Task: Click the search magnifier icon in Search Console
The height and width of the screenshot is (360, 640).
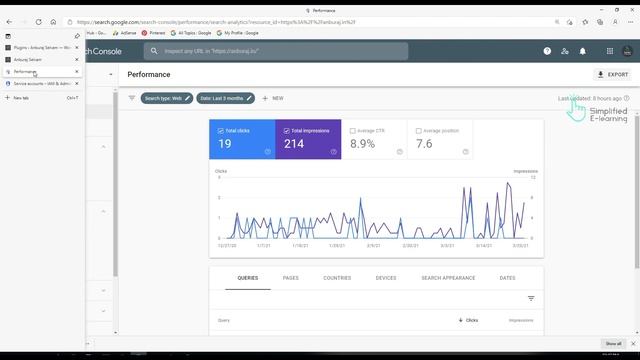Action: (154, 51)
